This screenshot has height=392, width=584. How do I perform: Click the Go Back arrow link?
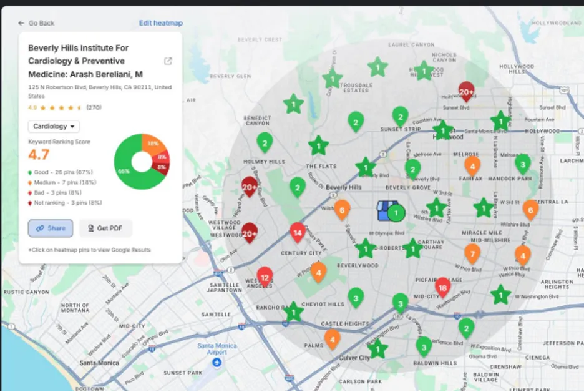click(x=36, y=23)
